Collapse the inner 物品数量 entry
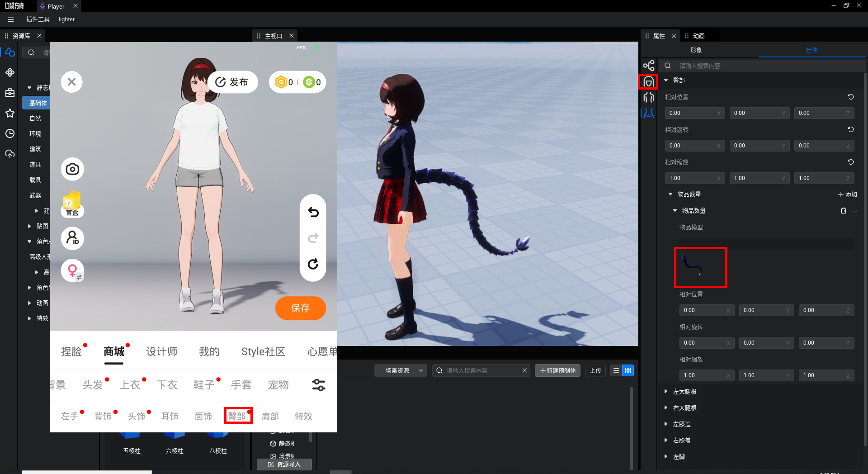 pos(675,210)
